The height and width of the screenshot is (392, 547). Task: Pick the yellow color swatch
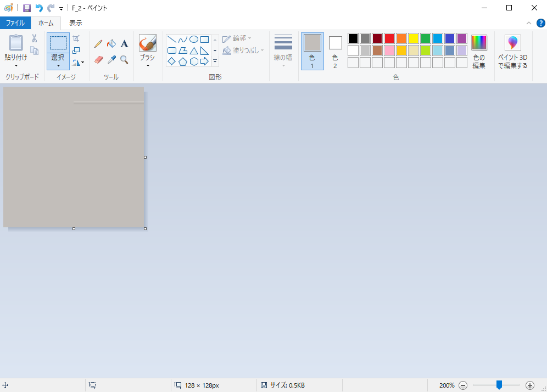(x=414, y=38)
